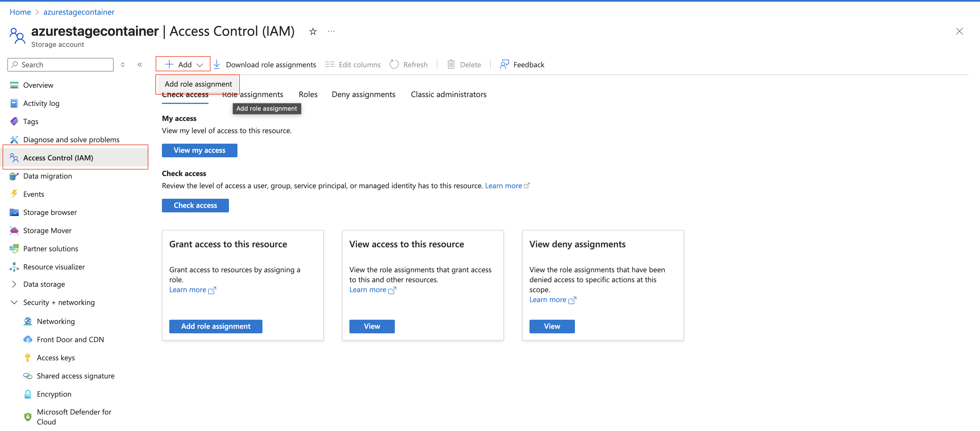Open the Classic administrators tab
The width and height of the screenshot is (980, 431).
point(449,95)
